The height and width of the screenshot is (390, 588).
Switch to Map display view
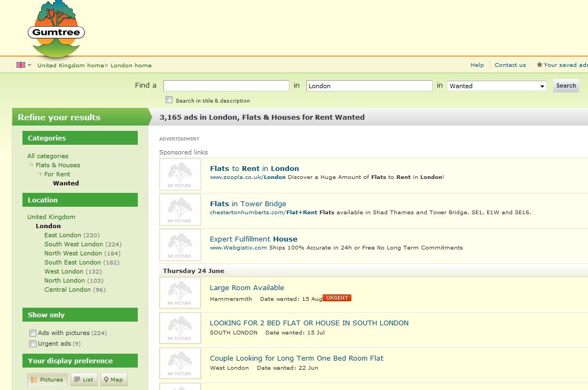coord(114,380)
